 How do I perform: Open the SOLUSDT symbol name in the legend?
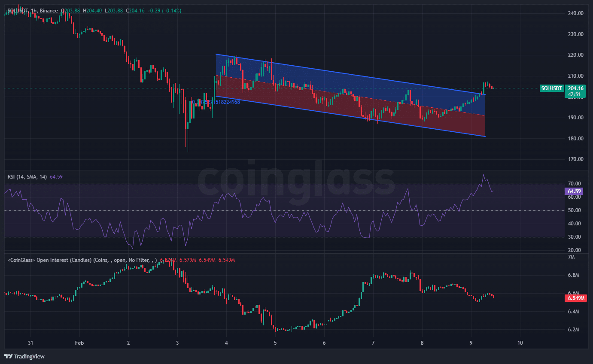(x=18, y=10)
